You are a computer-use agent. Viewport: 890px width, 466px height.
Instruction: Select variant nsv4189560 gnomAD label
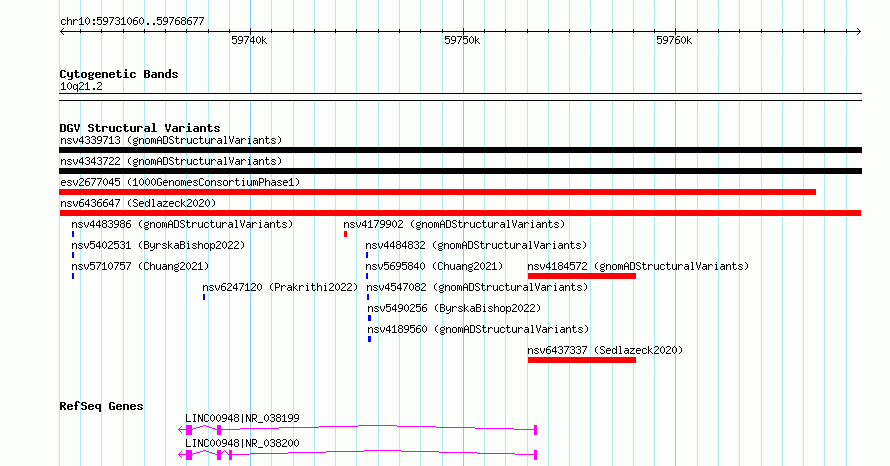pos(478,329)
